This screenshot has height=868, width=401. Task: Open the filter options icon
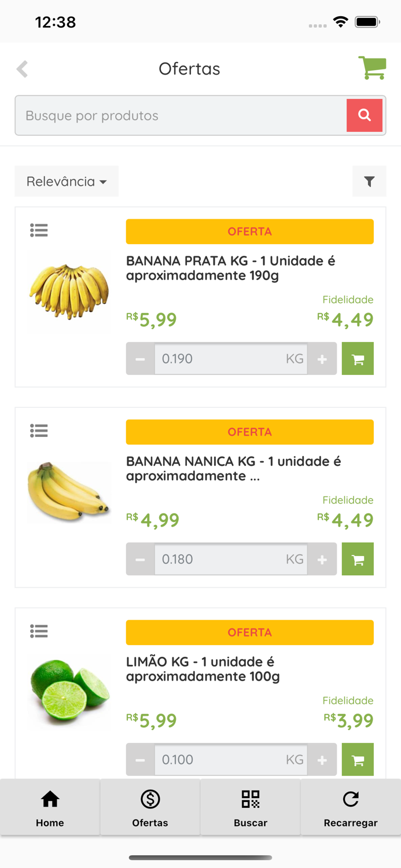(369, 181)
